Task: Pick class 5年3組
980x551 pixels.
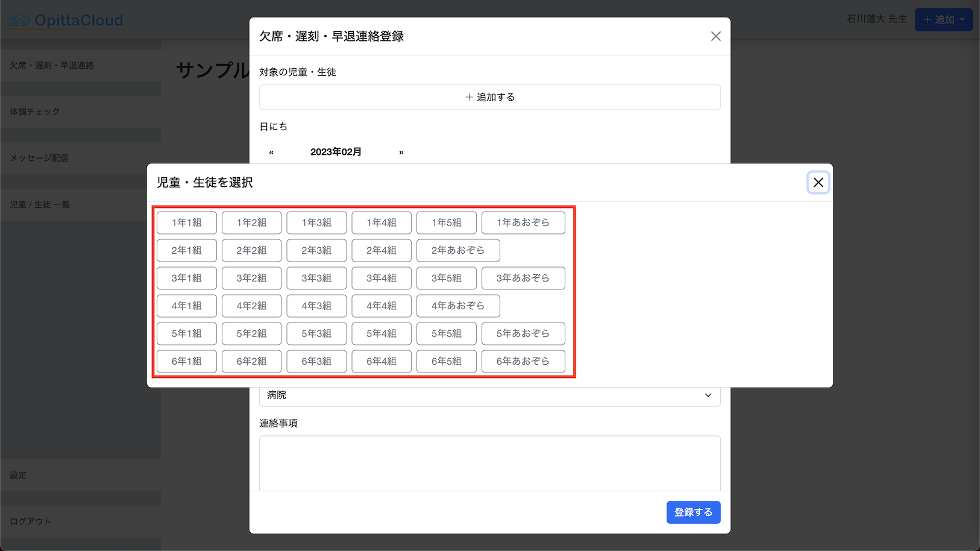Action: (316, 333)
